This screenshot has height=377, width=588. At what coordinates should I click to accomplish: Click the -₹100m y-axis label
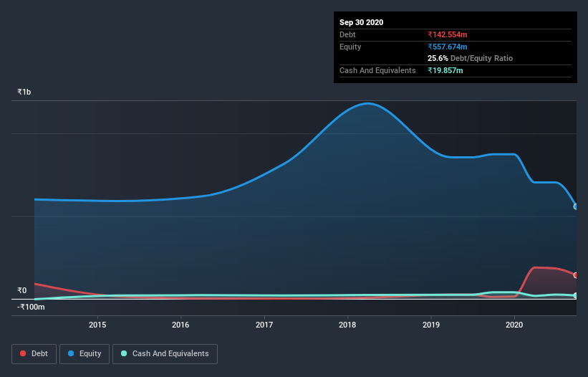[31, 307]
